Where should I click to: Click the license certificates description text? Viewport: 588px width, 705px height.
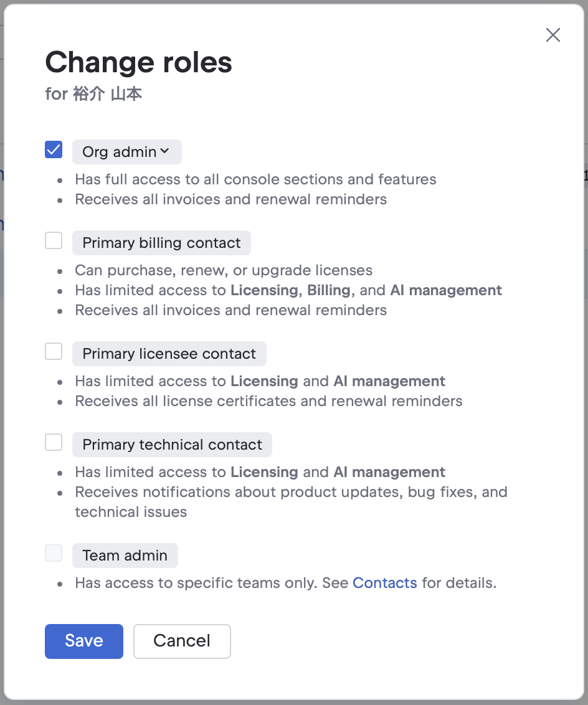pos(268,401)
